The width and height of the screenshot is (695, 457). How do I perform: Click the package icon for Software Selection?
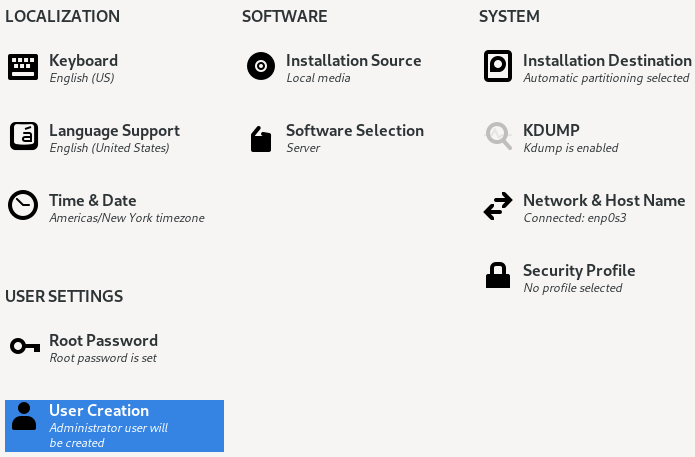[x=260, y=139]
